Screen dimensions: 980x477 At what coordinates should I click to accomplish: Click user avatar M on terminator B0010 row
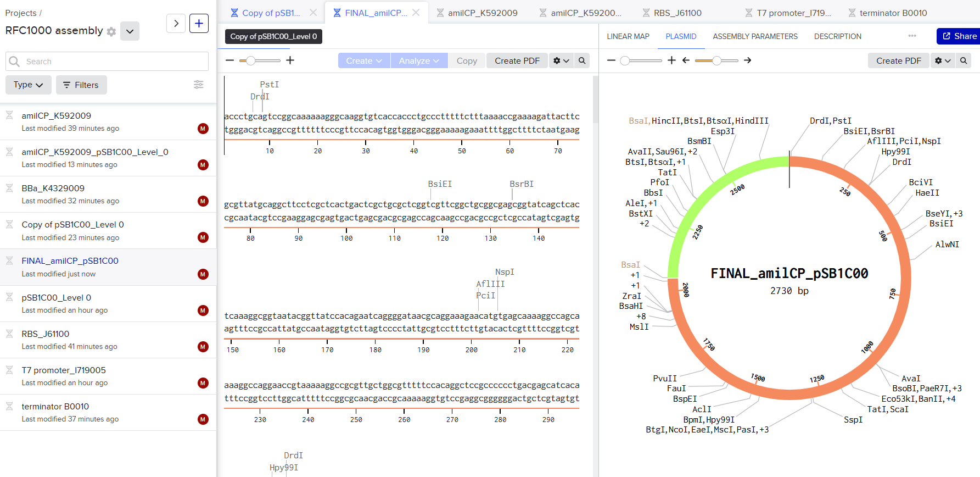tap(203, 419)
